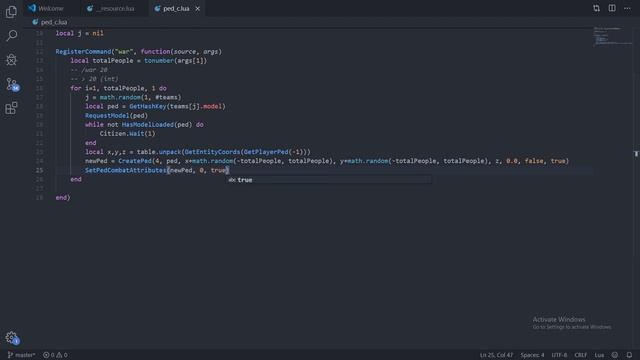The height and width of the screenshot is (360, 640).
Task: Click the tonumber function call
Action: click(x=159, y=60)
